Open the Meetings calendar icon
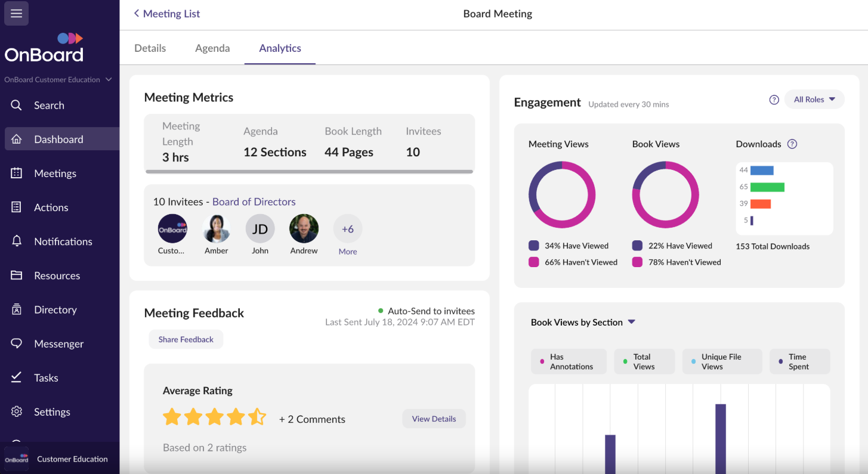868x474 pixels. click(17, 174)
